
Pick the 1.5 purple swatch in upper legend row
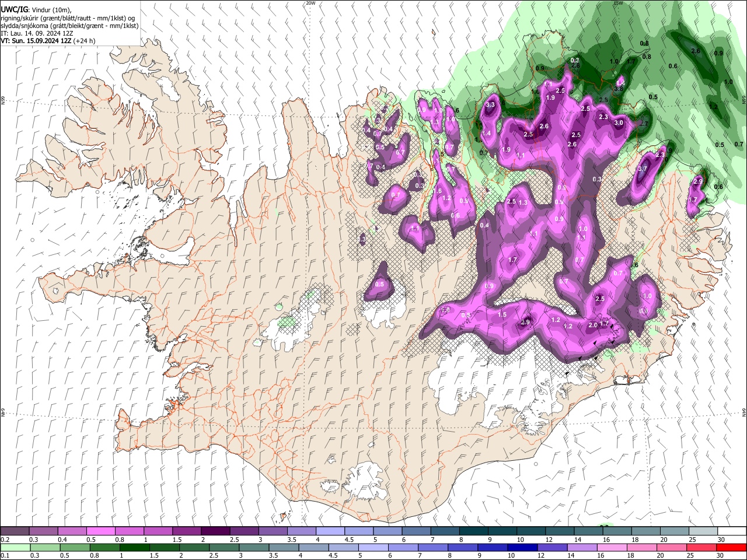187,531
